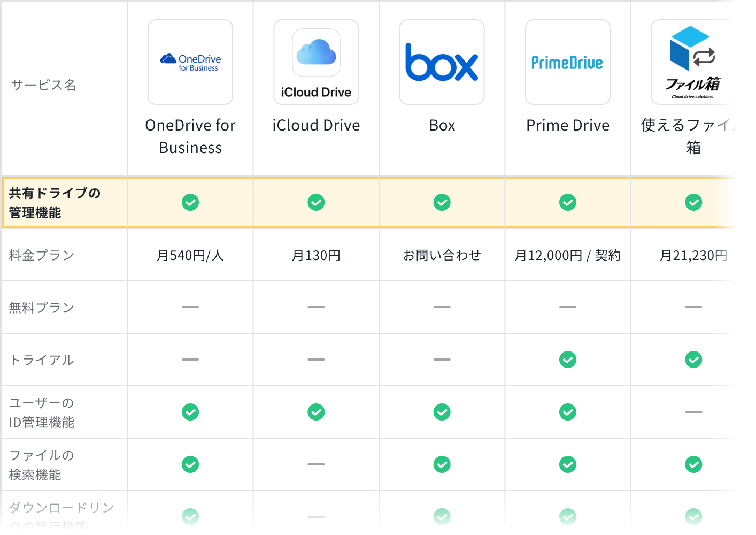The width and height of the screenshot is (756, 535).
Task: Click the トライアル row label
Action: 42,360
